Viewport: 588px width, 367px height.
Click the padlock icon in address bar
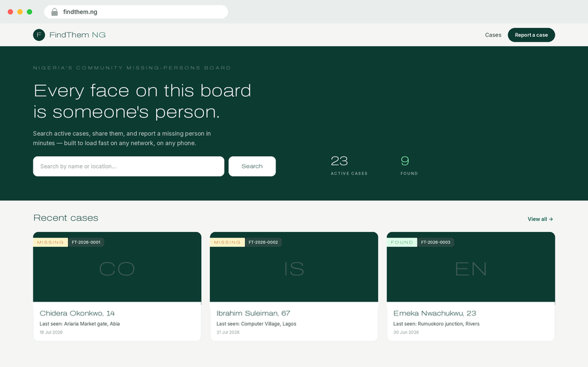[54, 12]
